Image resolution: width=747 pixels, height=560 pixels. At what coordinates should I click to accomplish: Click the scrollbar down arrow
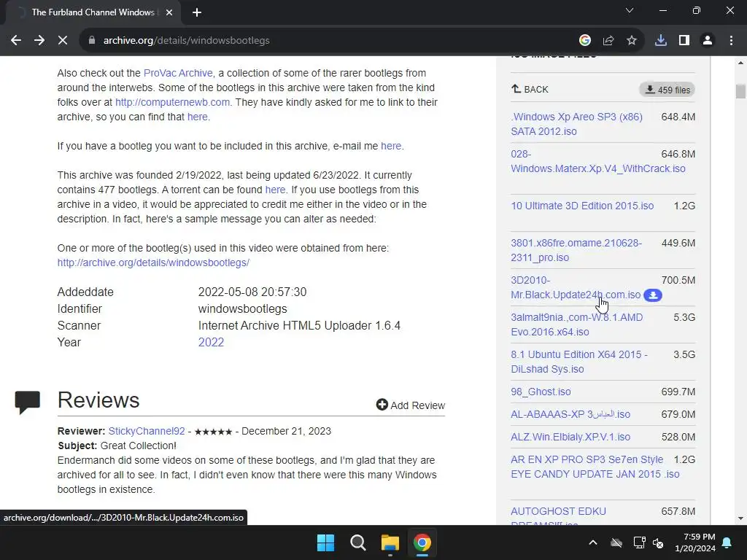[x=740, y=518]
